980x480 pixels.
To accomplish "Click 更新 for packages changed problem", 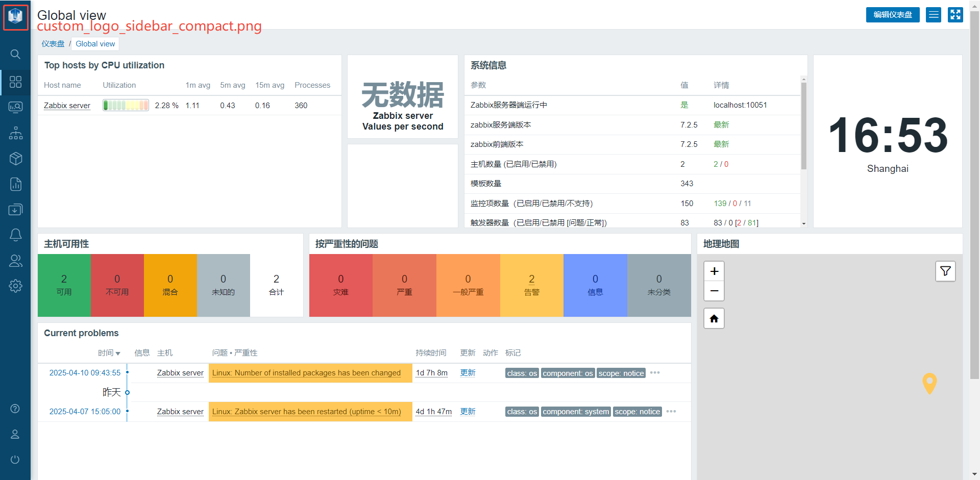I will pyautogui.click(x=468, y=373).
